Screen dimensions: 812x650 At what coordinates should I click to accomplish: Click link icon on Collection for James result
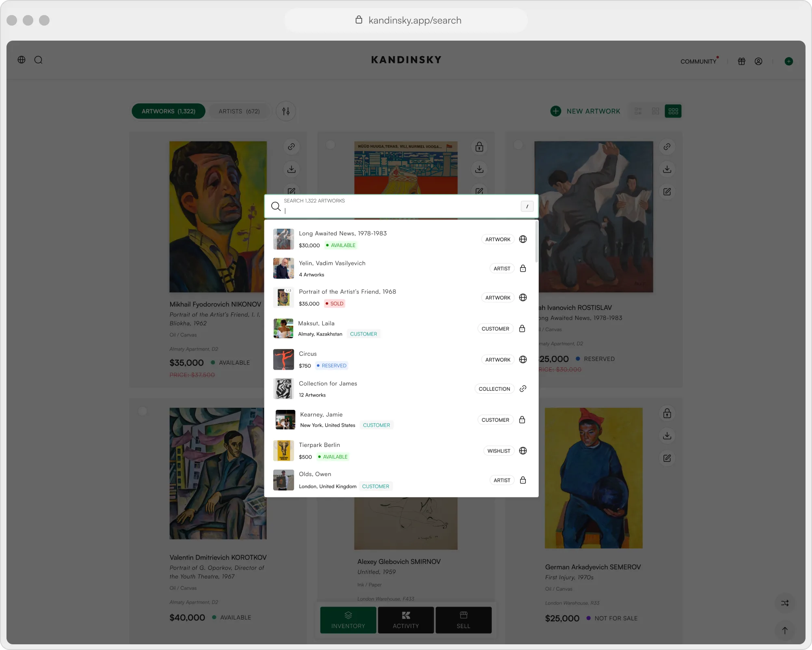coord(523,389)
